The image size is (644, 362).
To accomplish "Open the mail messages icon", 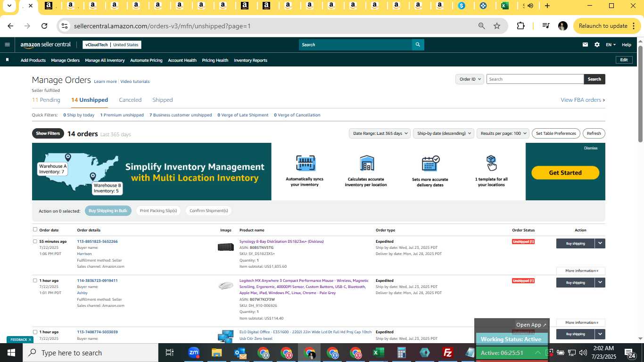I will click(585, 45).
